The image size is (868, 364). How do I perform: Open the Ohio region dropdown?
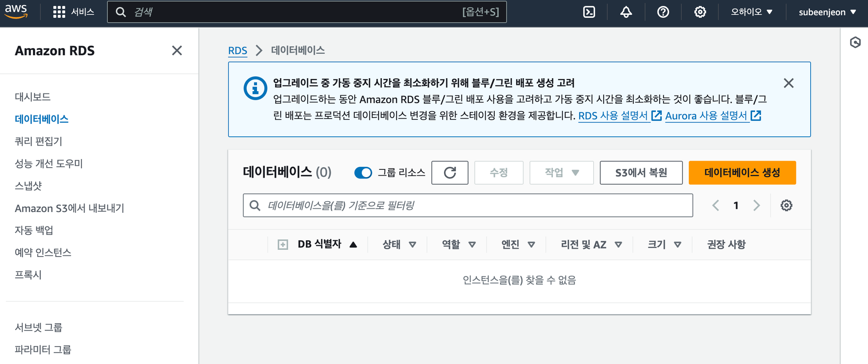751,12
